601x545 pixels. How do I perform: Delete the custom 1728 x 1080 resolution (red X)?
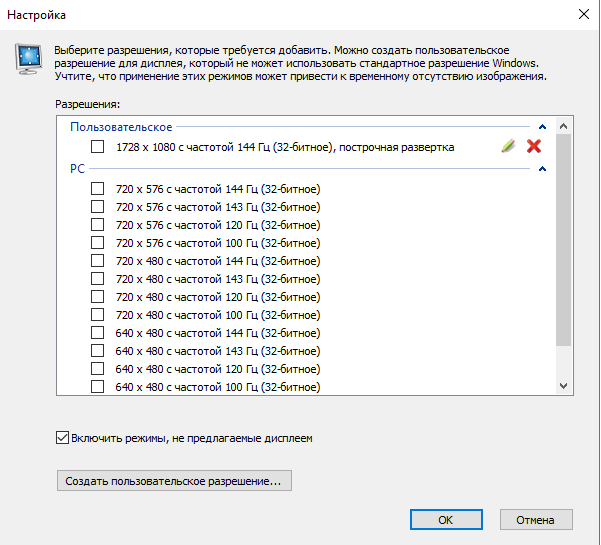(x=534, y=146)
